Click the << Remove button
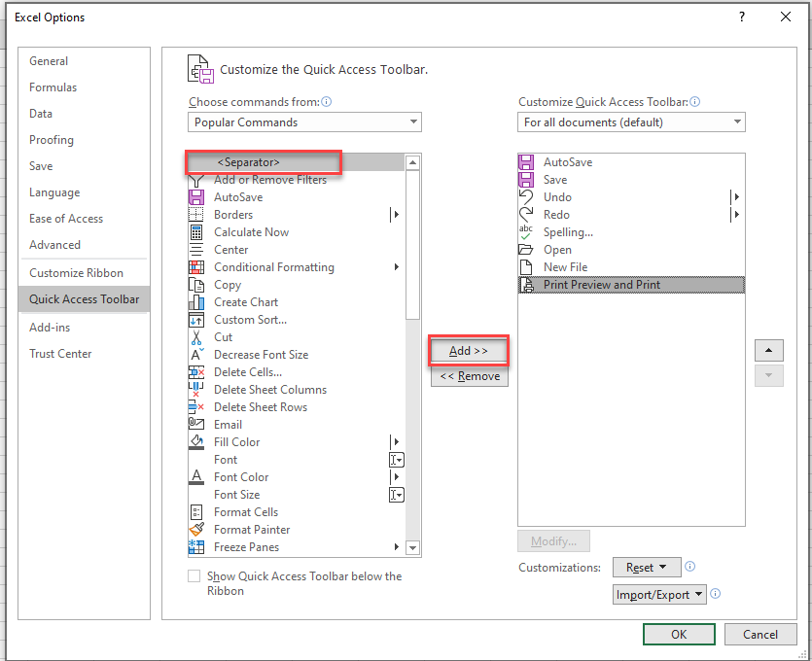Image resolution: width=812 pixels, height=661 pixels. tap(470, 376)
